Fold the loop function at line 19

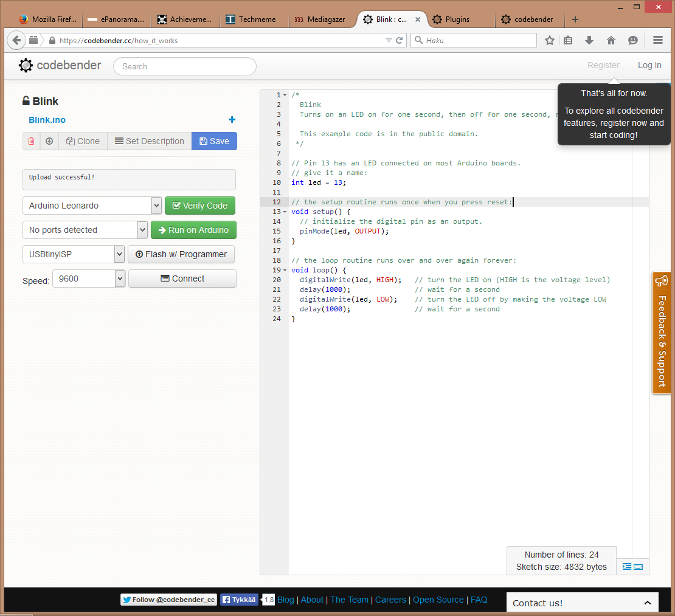pos(285,271)
